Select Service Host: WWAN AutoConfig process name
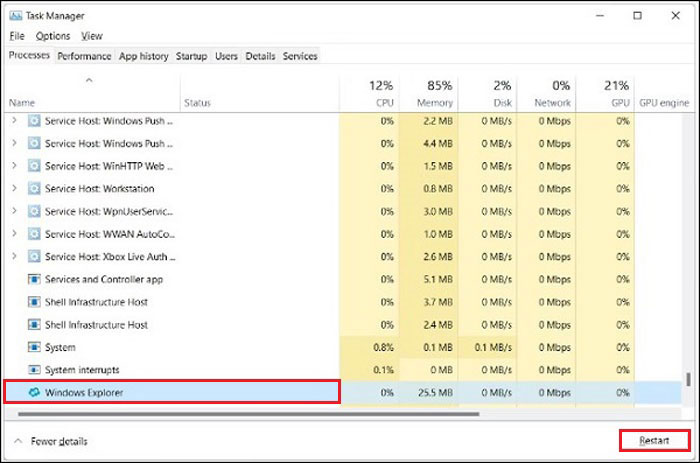The image size is (700, 463). click(x=110, y=234)
